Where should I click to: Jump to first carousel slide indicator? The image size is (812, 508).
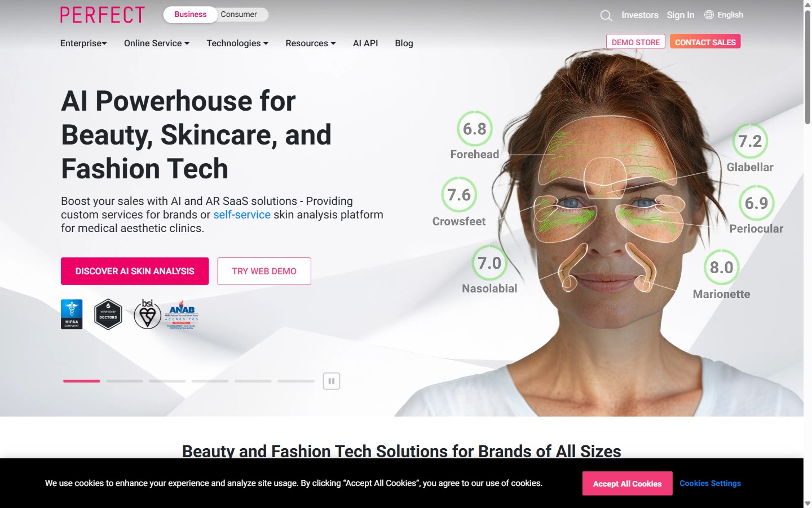(82, 381)
